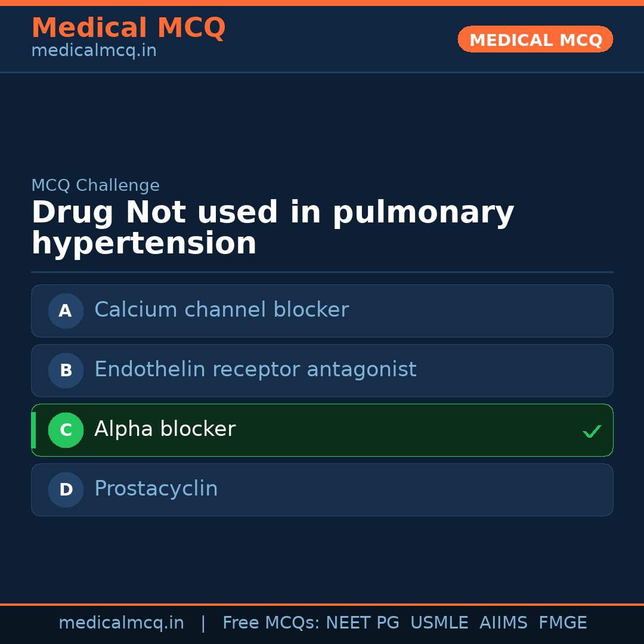Viewport: 644px width, 644px height.
Task: Click the letter A circle icon
Action: click(x=66, y=311)
